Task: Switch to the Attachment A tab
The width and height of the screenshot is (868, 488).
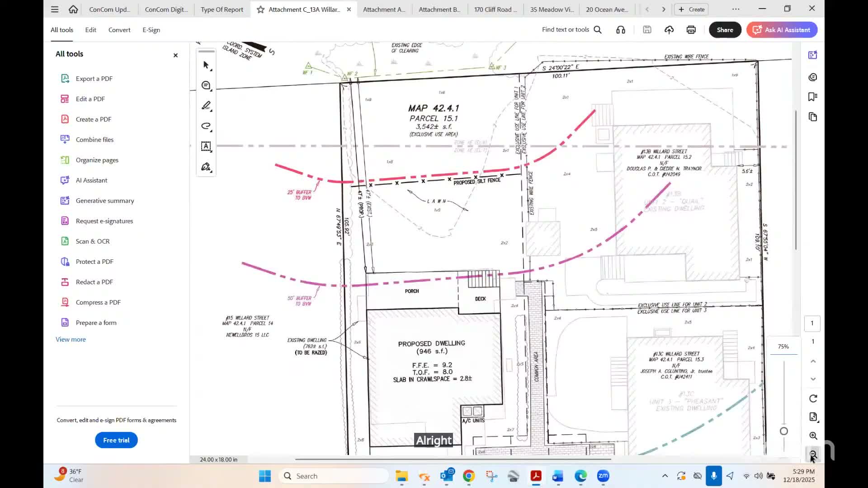Action: click(x=384, y=9)
